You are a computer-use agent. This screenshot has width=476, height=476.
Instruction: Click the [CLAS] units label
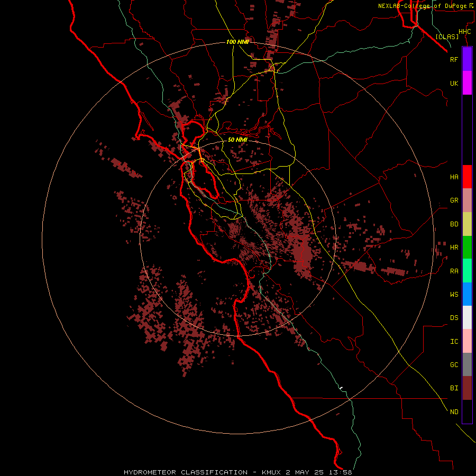[447, 36]
